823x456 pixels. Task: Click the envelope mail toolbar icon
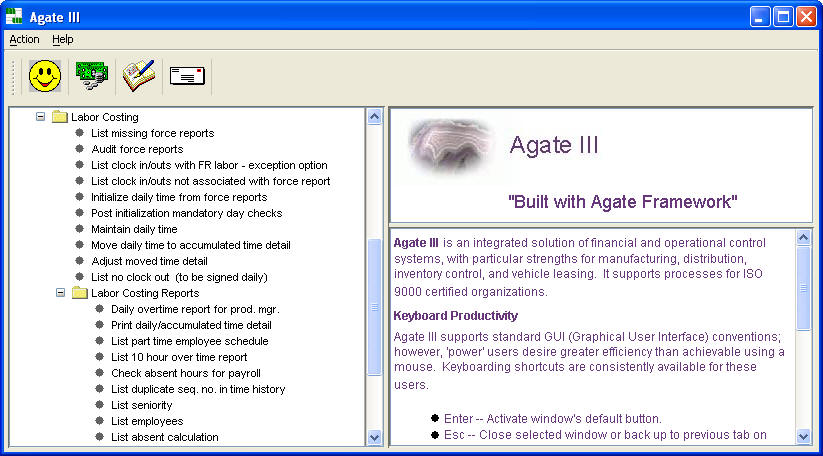187,76
